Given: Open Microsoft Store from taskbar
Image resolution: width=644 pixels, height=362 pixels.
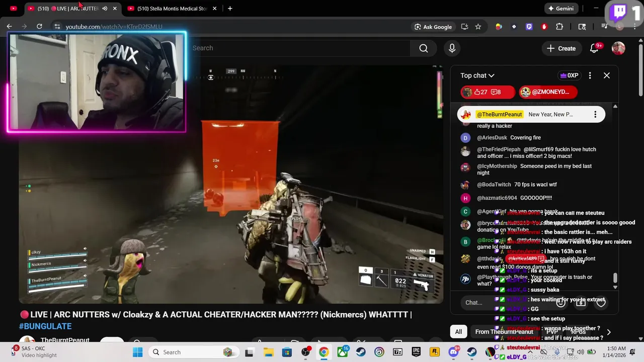Looking at the screenshot, I should tap(287, 352).
